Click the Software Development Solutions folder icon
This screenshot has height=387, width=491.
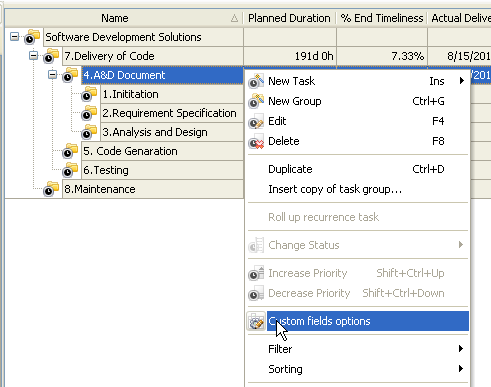click(x=32, y=37)
